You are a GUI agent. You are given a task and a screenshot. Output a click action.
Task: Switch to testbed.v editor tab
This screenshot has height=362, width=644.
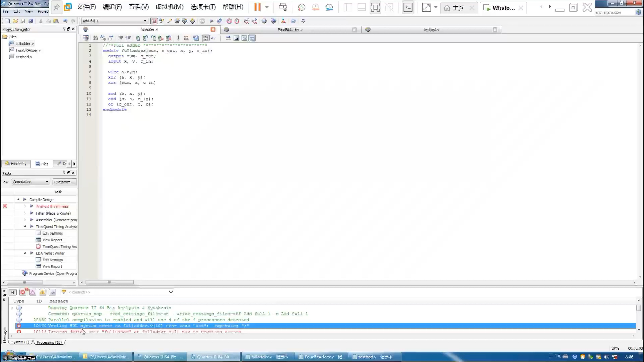click(x=431, y=30)
